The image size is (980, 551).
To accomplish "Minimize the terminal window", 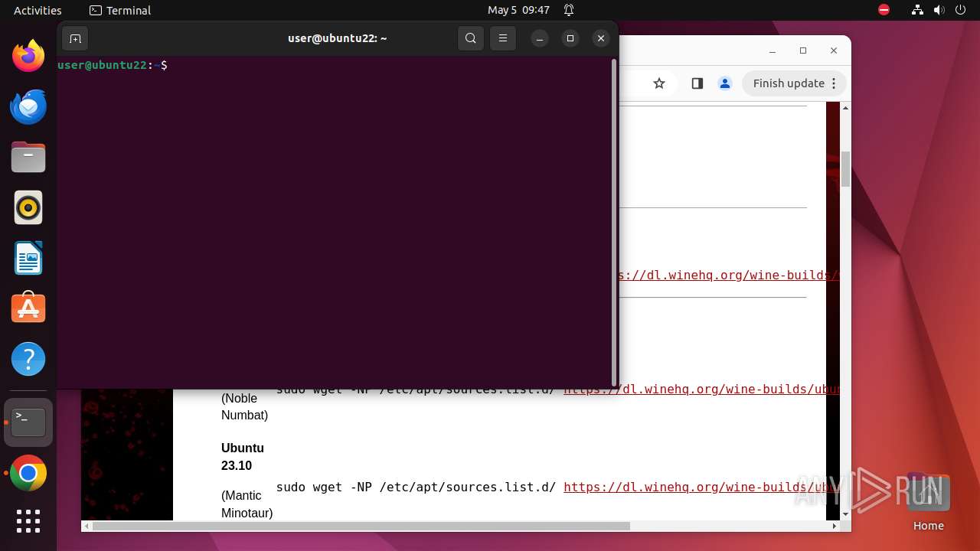I will [540, 38].
